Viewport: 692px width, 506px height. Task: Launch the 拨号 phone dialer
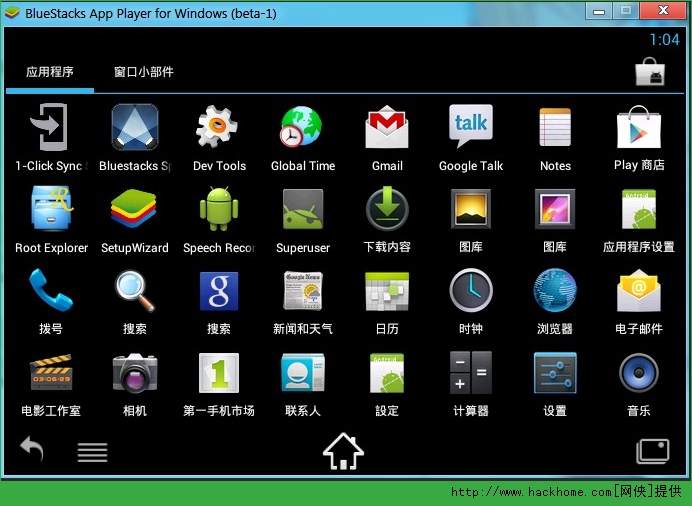[51, 290]
